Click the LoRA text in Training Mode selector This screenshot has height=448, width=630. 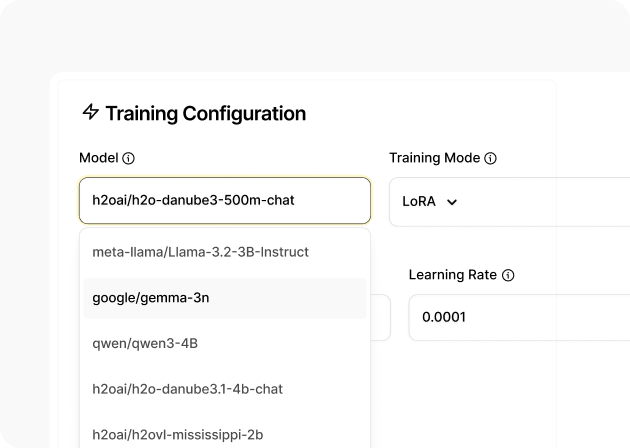click(419, 201)
